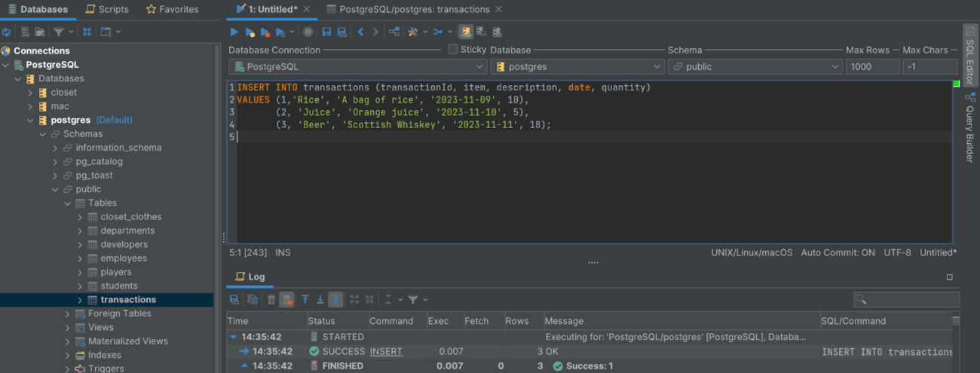Select the Materialized Views node

pos(128,341)
